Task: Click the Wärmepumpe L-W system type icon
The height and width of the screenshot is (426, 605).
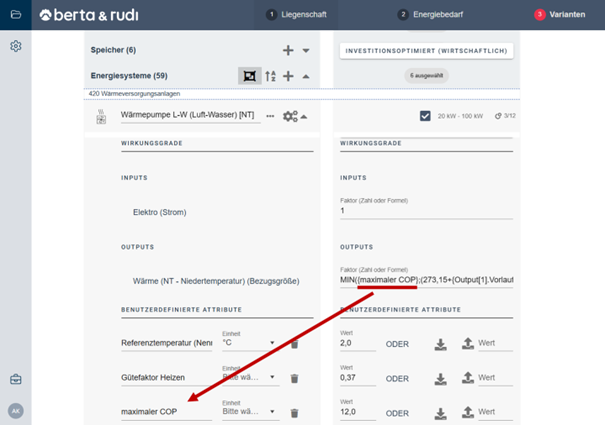Action: coord(101,117)
